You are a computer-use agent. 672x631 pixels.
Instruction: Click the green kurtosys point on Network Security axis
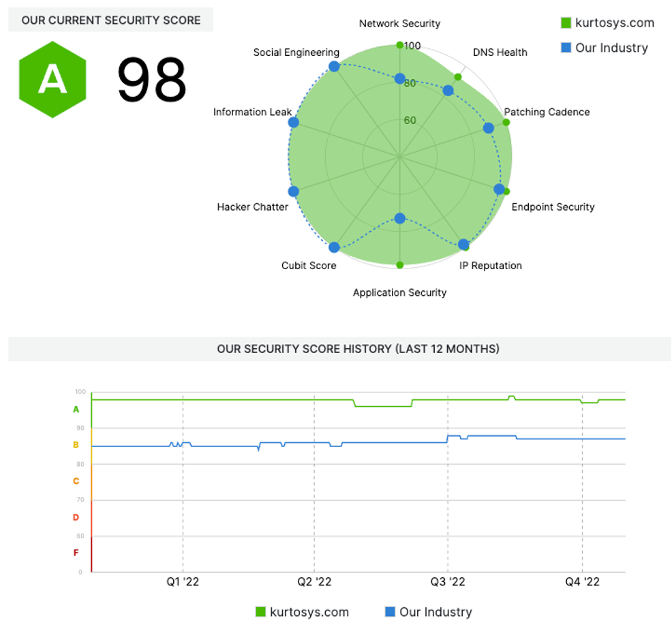[x=399, y=45]
